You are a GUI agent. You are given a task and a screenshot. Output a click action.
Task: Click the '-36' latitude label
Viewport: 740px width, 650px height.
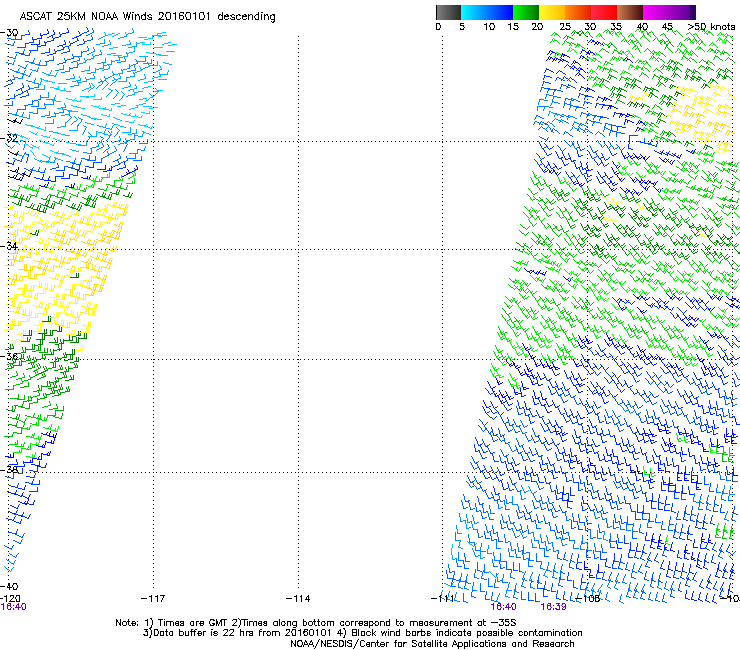click(x=9, y=356)
